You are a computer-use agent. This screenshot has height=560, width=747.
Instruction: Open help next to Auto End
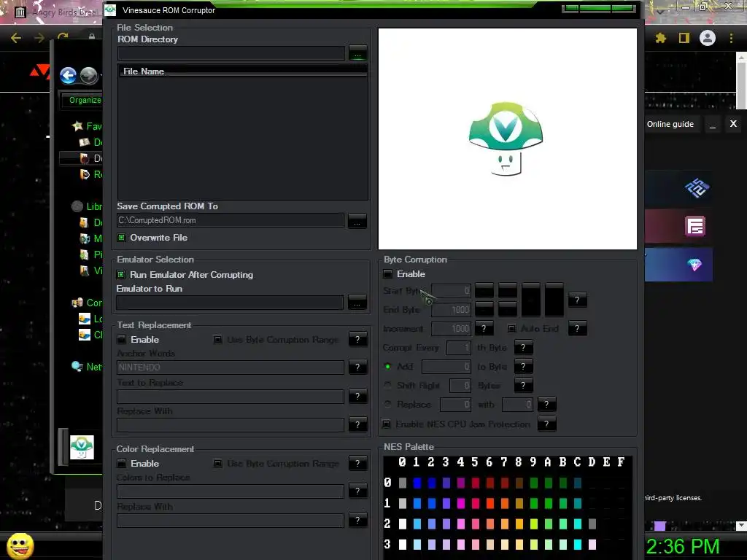pos(578,329)
